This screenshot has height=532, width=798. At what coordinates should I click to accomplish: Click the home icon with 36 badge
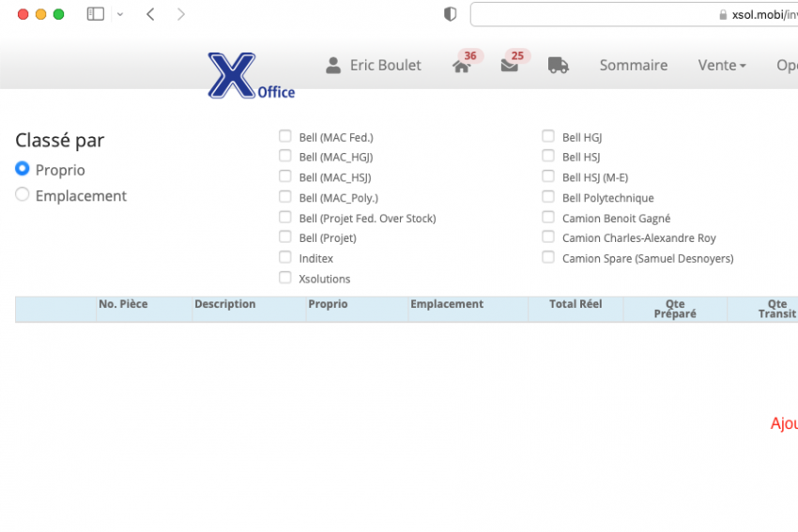pyautogui.click(x=461, y=66)
